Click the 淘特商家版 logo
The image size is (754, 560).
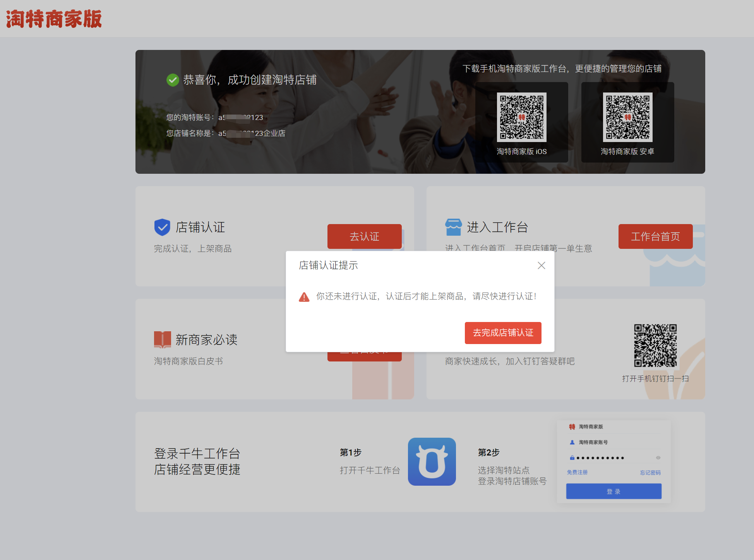[x=54, y=19]
